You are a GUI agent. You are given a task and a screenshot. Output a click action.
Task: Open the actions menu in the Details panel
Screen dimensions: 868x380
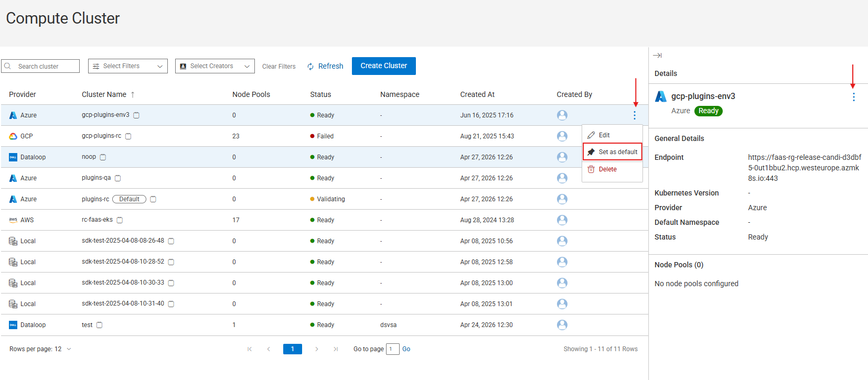pyautogui.click(x=854, y=97)
